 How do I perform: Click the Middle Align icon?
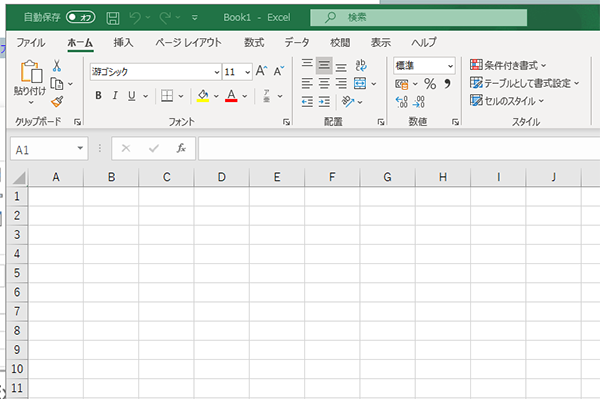(324, 65)
